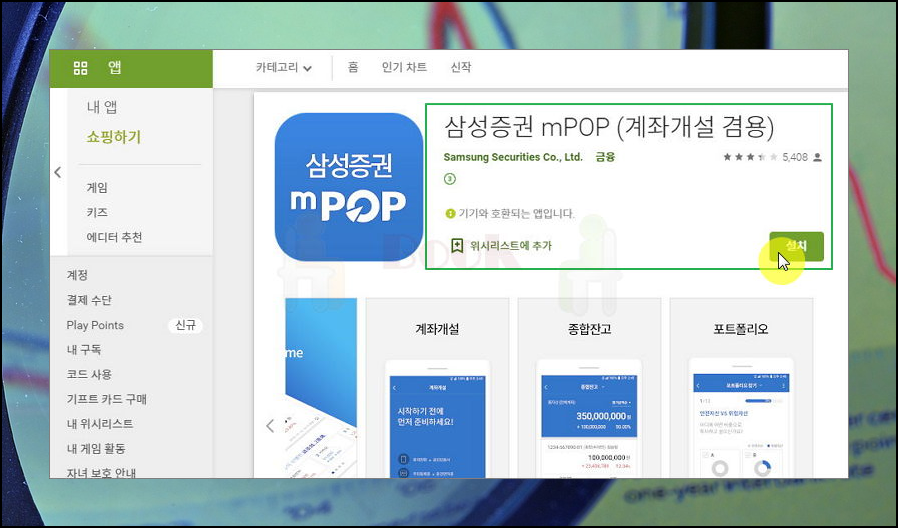Click 기기와 호환되는 앱입니다 text
The height and width of the screenshot is (528, 898).
[516, 214]
